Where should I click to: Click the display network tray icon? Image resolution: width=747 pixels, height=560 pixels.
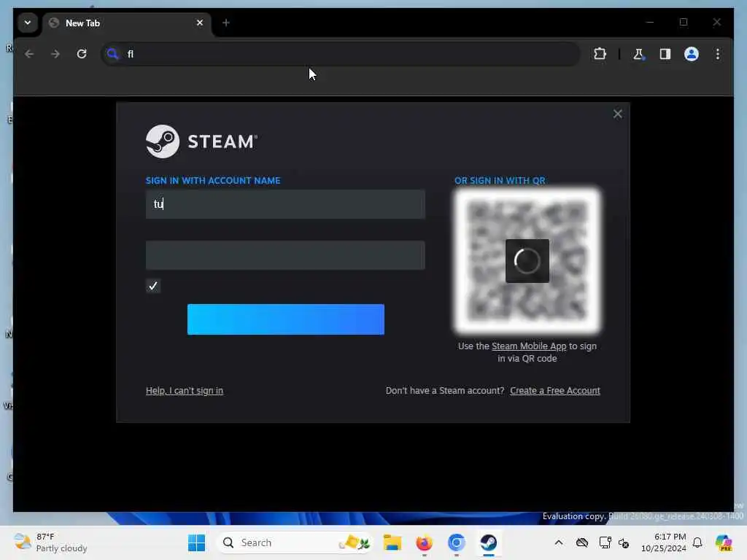click(x=605, y=542)
